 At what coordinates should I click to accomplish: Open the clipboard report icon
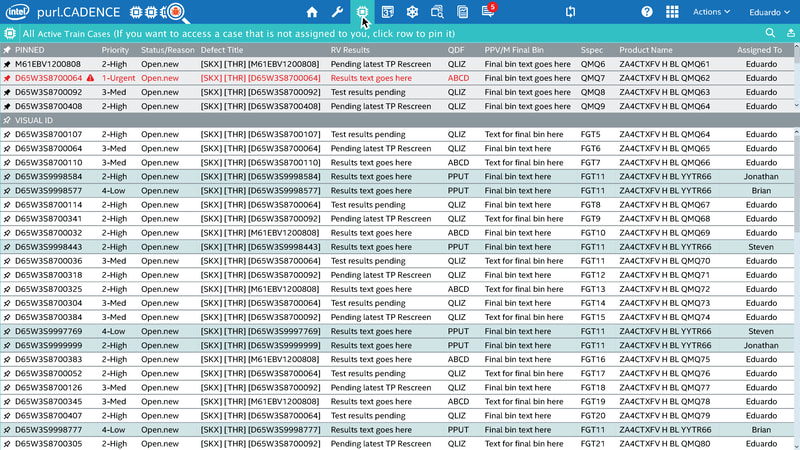(x=462, y=12)
